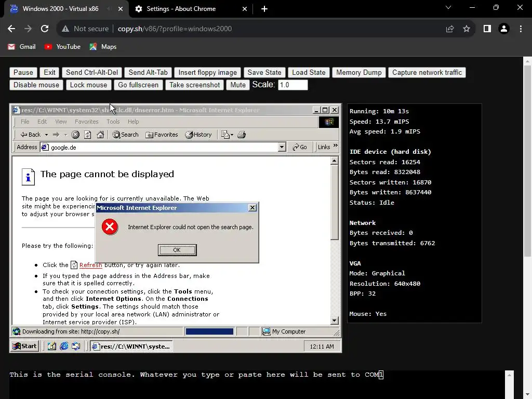
Task: Click the Exit button
Action: (49, 73)
